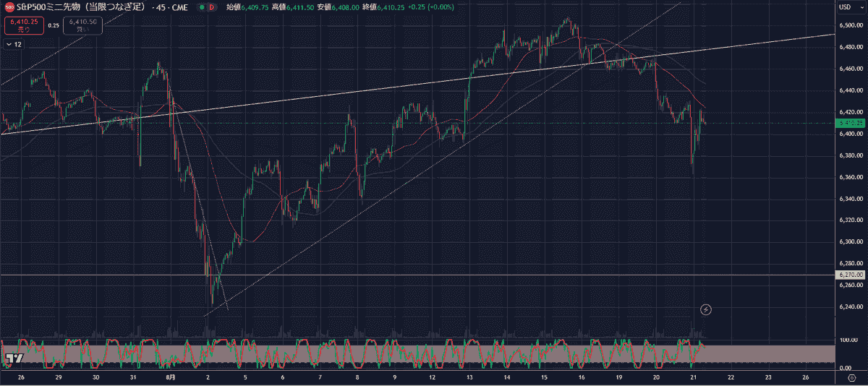Click the 19 date label on time axis
Screen dimensions: 868x386
pos(619,377)
